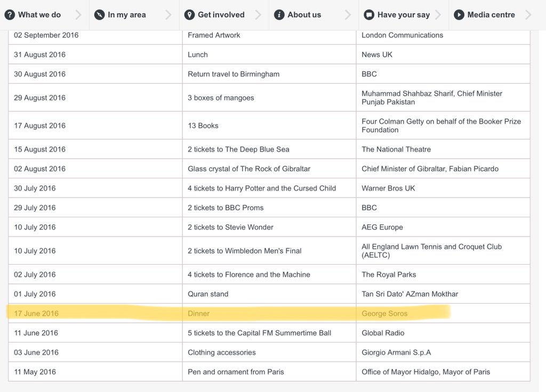
Task: Click the speech bubble icon beside Have your say
Action: [x=369, y=15]
